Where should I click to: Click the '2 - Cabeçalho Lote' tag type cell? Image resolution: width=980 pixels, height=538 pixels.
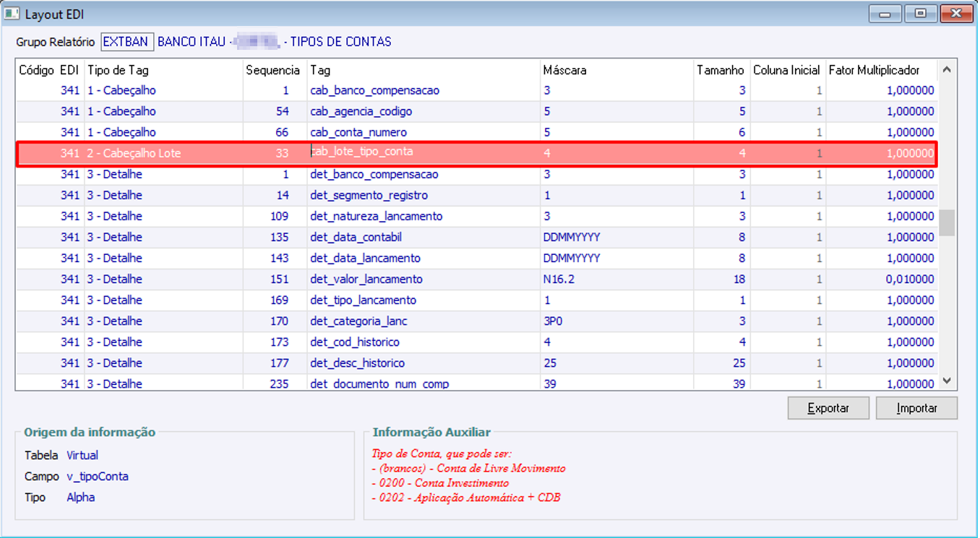[163, 153]
